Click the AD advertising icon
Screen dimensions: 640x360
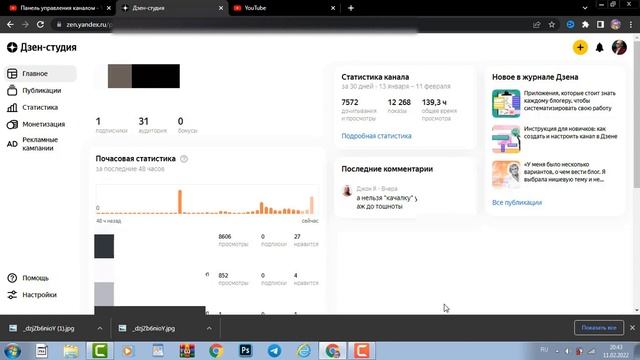tap(12, 144)
